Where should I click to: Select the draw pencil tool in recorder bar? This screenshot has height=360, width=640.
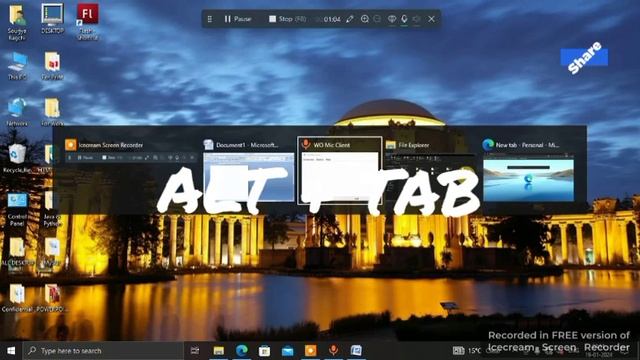pyautogui.click(x=350, y=19)
